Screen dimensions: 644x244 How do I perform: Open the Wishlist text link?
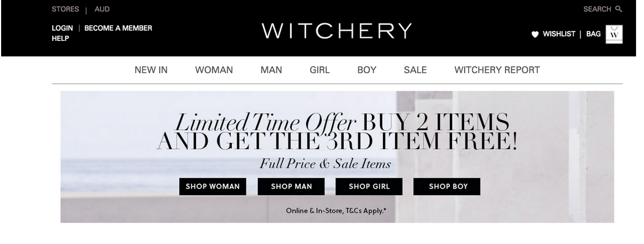pyautogui.click(x=559, y=34)
